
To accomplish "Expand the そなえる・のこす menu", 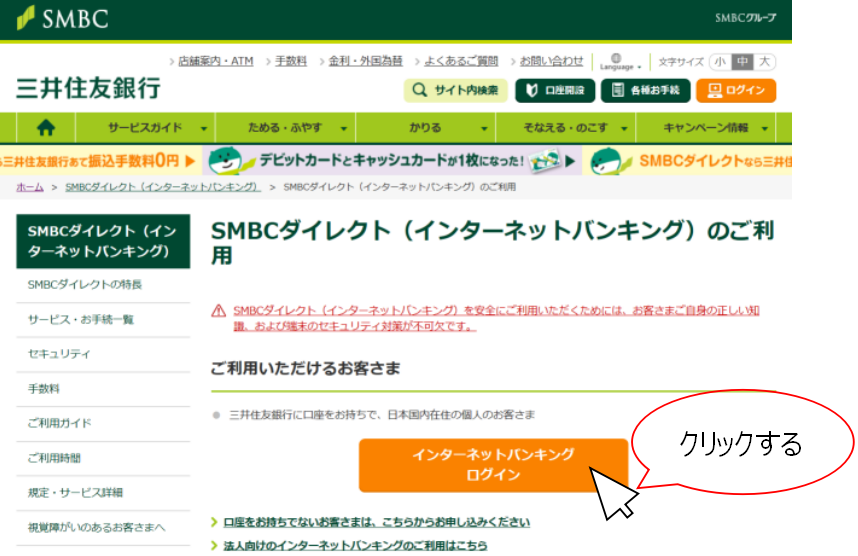I will tap(566, 128).
